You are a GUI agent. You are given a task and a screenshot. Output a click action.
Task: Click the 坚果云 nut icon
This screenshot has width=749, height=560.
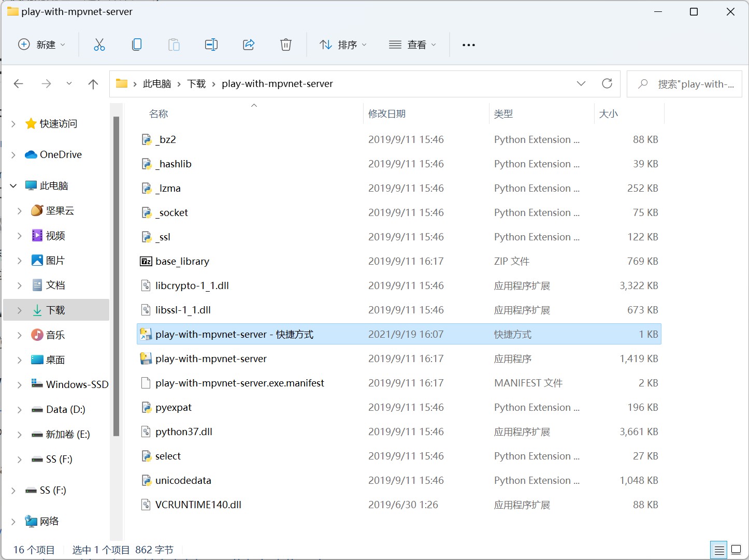[37, 211]
